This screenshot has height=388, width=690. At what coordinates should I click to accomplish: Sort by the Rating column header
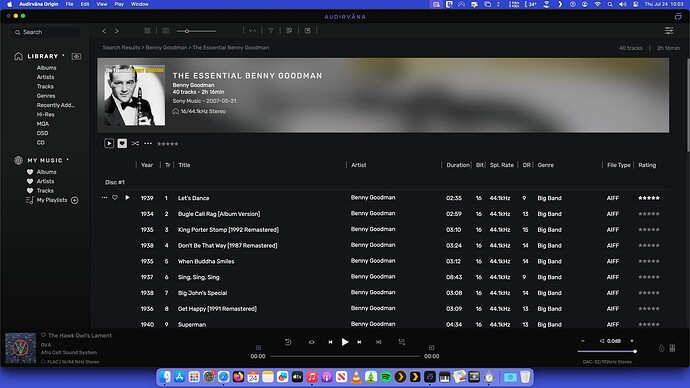(647, 165)
